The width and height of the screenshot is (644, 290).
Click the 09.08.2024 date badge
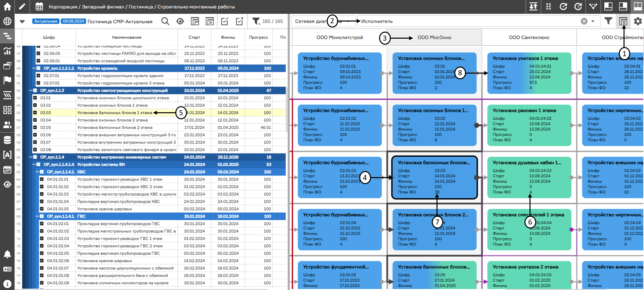pyautogui.click(x=74, y=21)
